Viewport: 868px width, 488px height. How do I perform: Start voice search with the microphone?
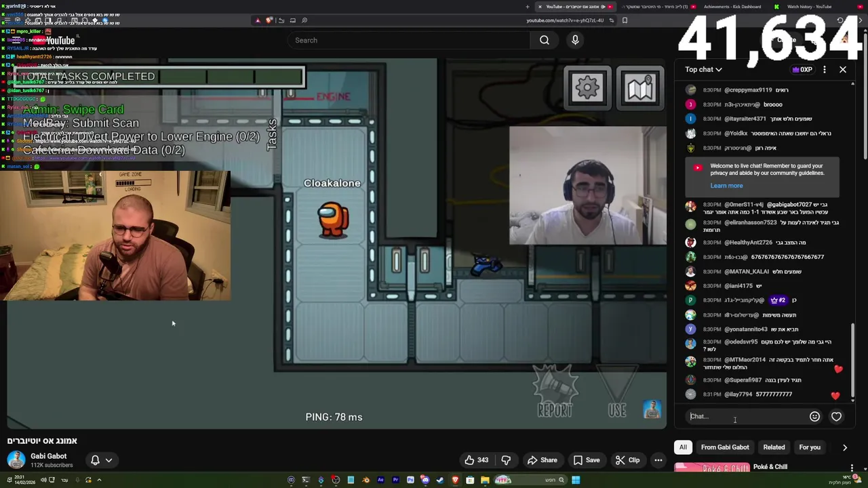coord(575,40)
